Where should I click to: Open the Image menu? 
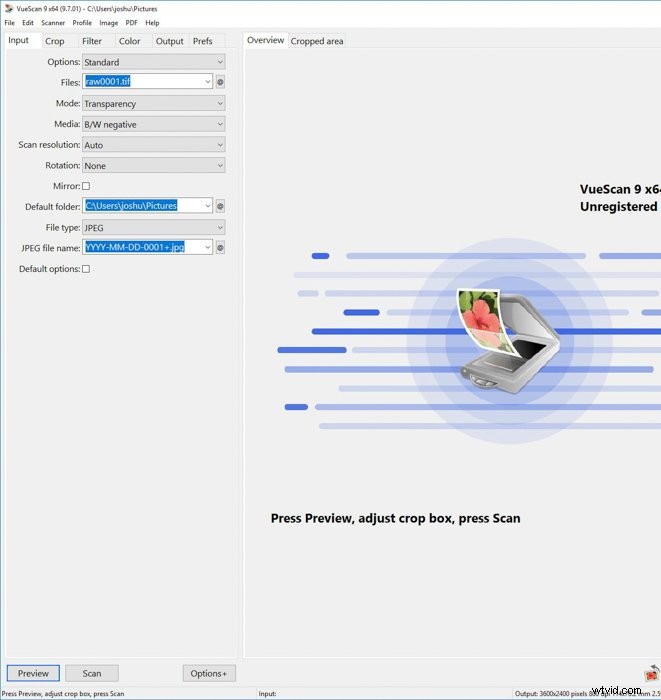pos(108,23)
